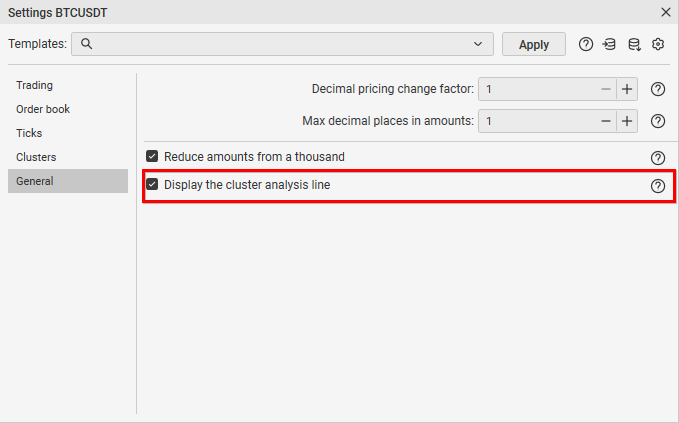
Task: Select the Clusters settings section
Action: [36, 157]
